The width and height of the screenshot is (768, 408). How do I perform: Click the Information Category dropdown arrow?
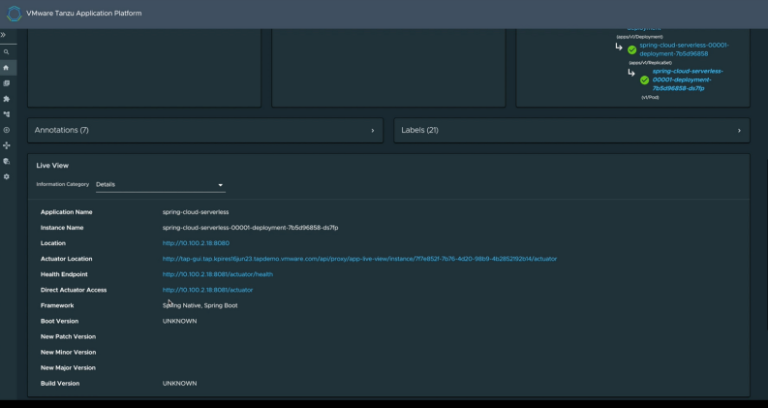click(x=220, y=185)
